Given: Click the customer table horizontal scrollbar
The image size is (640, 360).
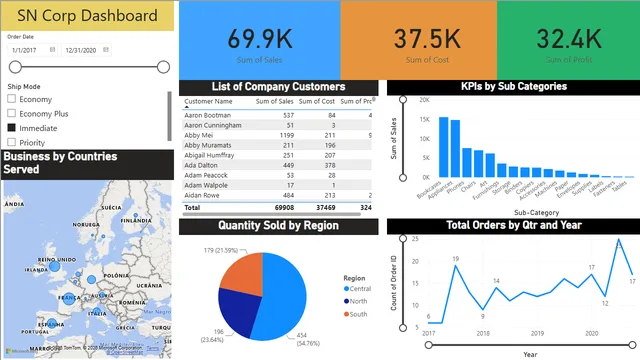Looking at the screenshot, I should [x=271, y=214].
